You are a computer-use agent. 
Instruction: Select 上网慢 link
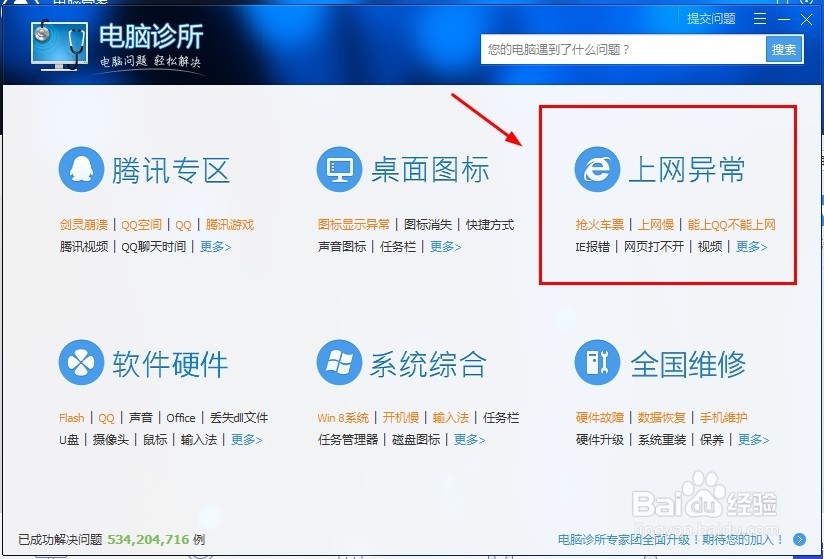pyautogui.click(x=656, y=225)
